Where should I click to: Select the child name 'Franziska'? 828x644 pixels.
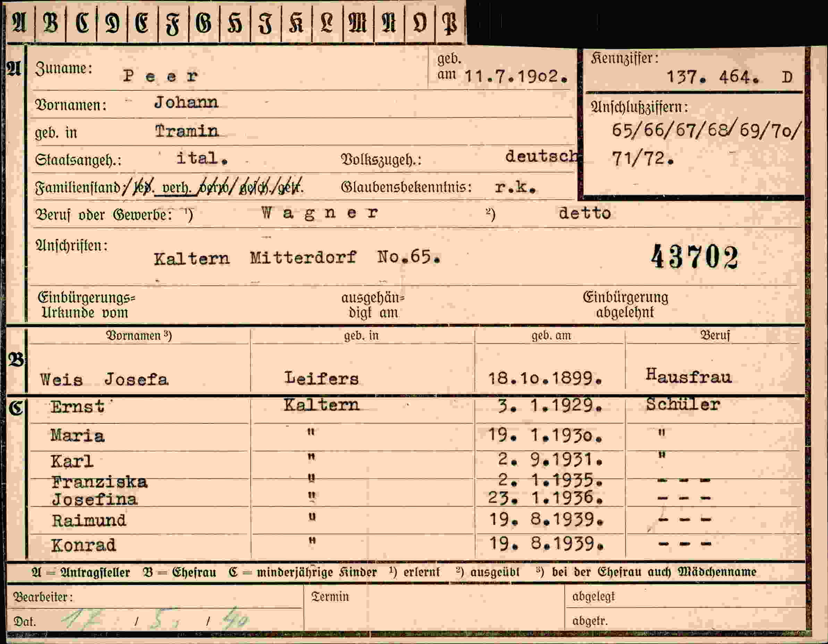coord(99,482)
